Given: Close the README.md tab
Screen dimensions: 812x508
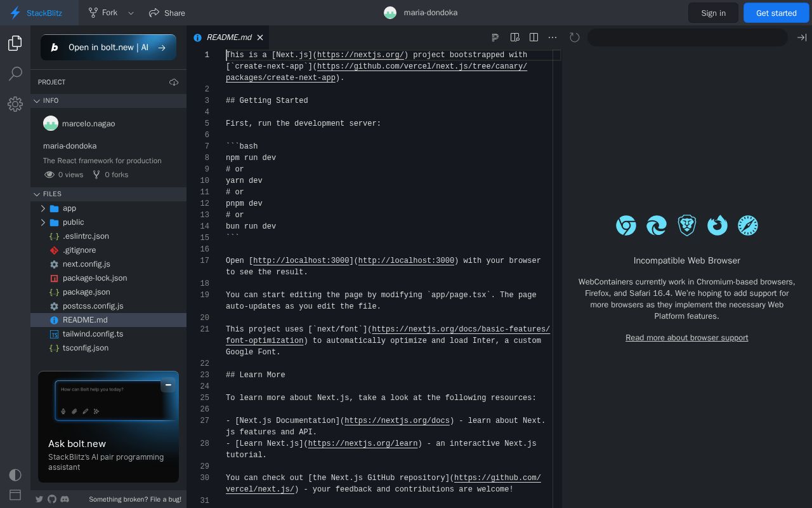Looking at the screenshot, I should tap(260, 37).
